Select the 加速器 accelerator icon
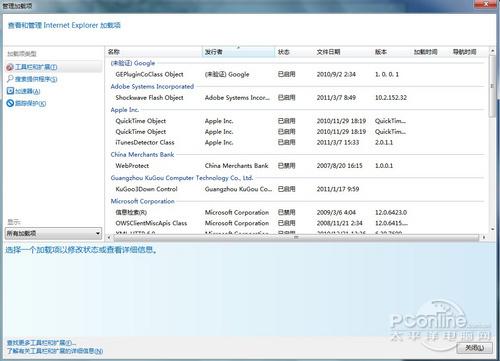 10,91
